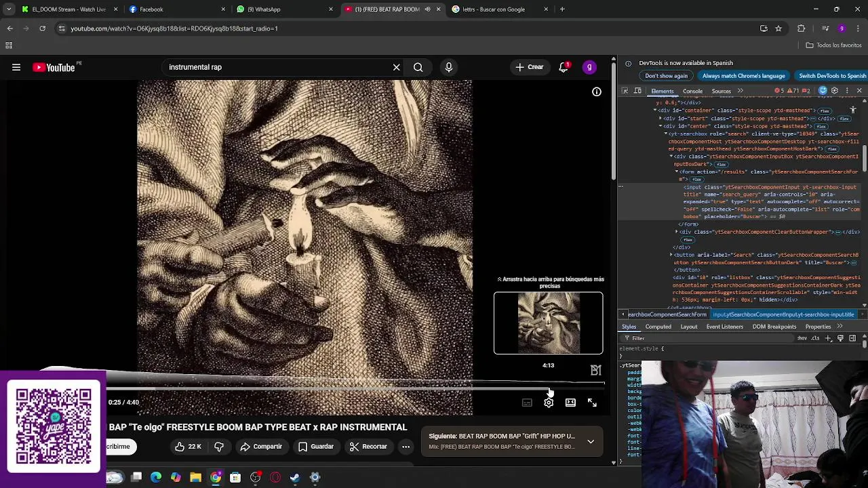Viewport: 868px width, 488px height.
Task: Click the YouTube search input field
Action: pos(277,67)
